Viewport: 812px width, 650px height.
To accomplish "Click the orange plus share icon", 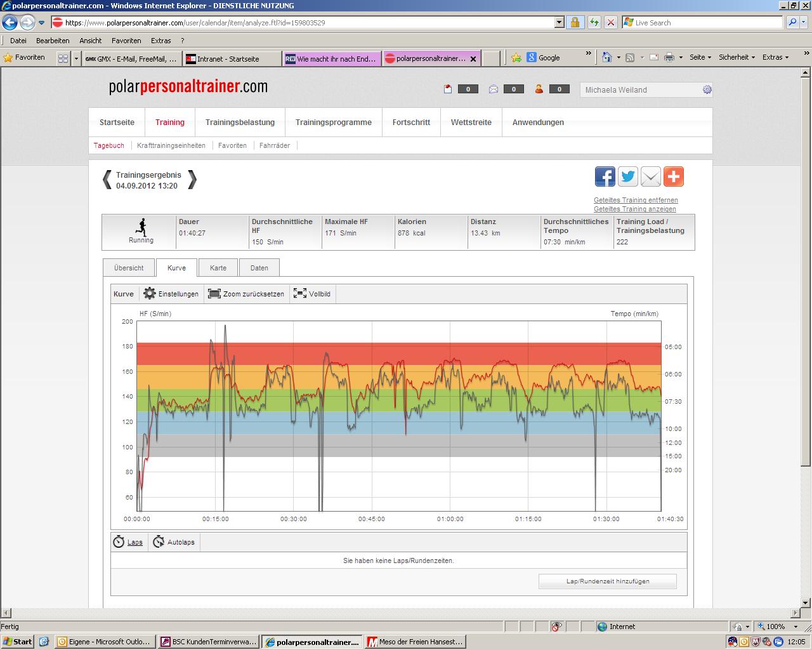I will click(x=673, y=176).
